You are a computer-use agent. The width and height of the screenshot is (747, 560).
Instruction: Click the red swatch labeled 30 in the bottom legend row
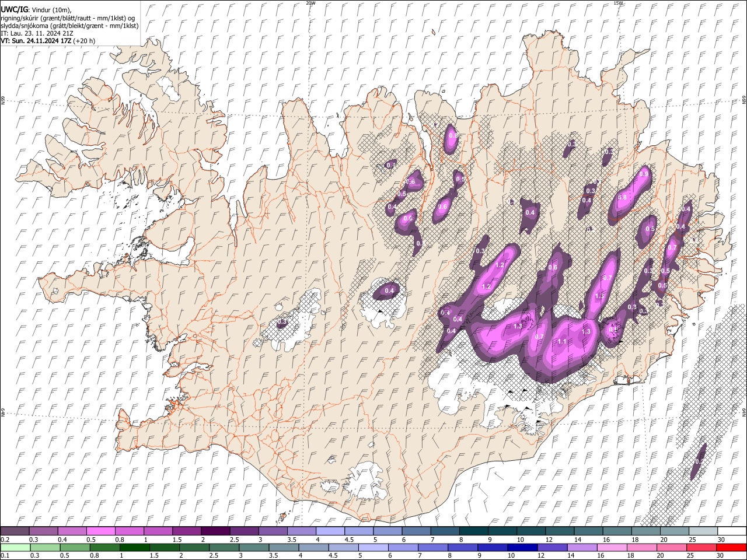[x=732, y=547]
